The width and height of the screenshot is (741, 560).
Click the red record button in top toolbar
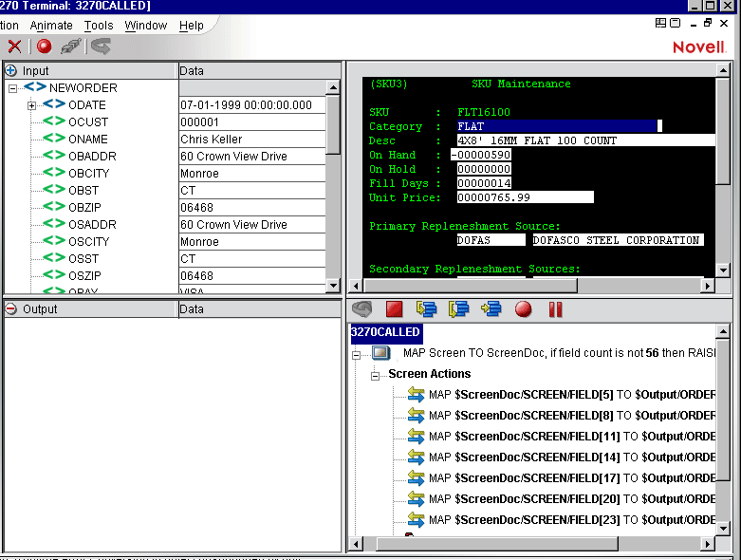(44, 46)
